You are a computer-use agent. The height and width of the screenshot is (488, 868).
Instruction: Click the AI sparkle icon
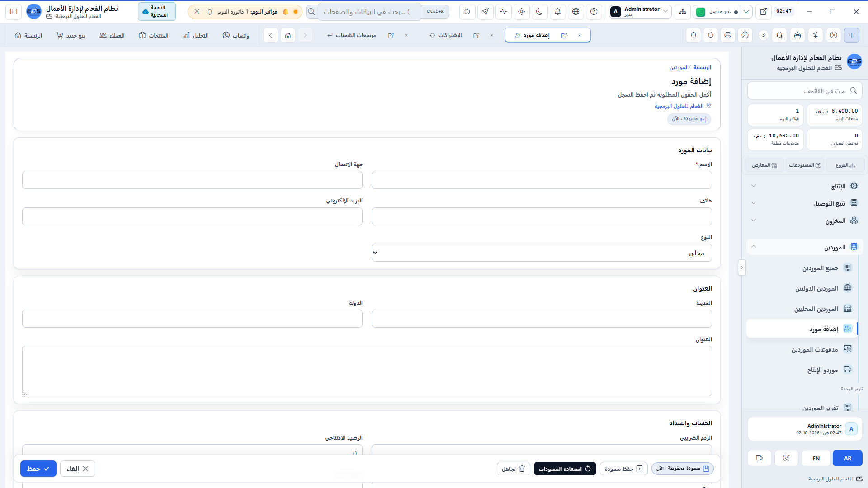tap(815, 35)
